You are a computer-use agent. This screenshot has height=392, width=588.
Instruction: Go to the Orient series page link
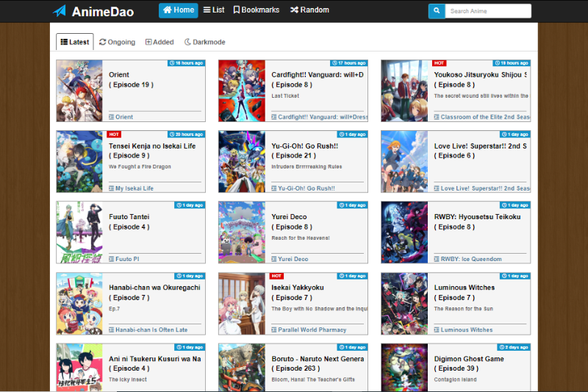(121, 117)
